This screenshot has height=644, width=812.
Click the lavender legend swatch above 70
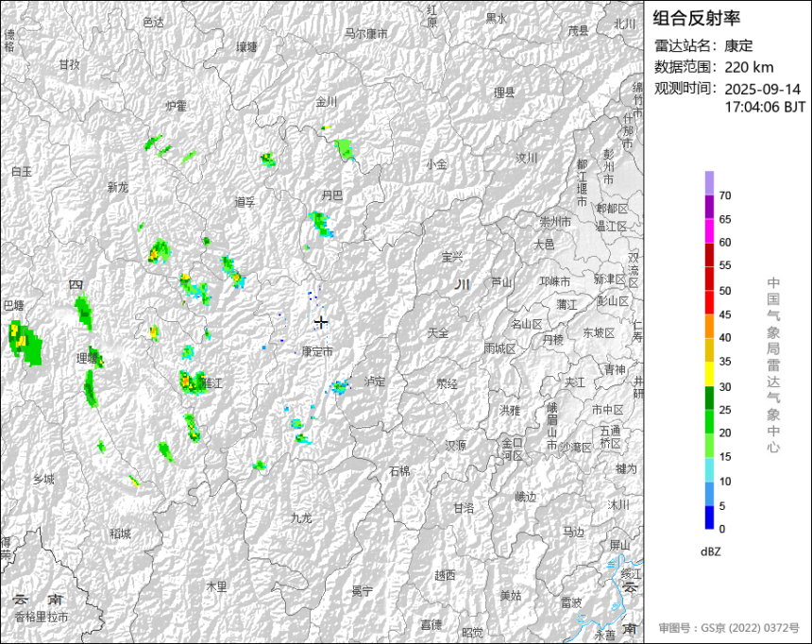(x=709, y=183)
